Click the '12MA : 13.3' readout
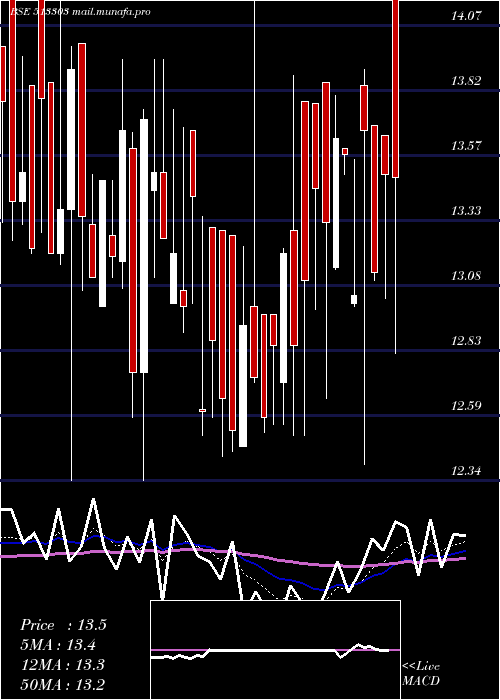Viewport: 500px width, 700px height. (x=63, y=665)
